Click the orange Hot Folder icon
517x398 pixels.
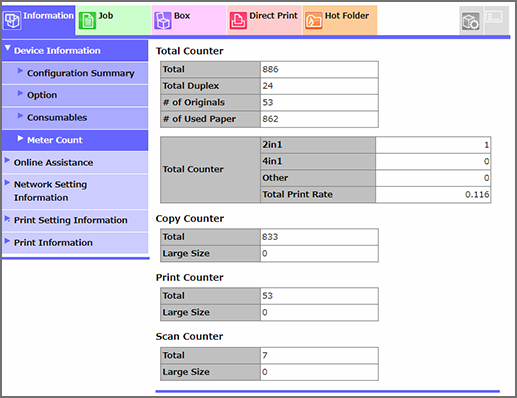313,21
